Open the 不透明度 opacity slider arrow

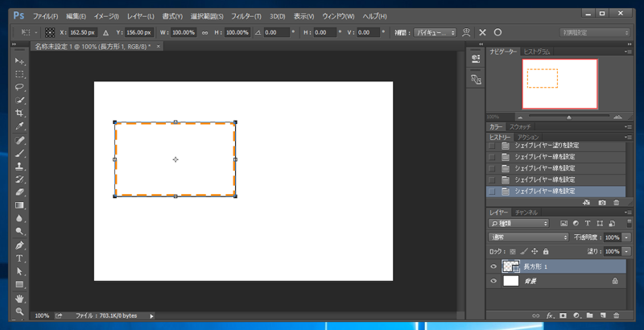pos(626,237)
